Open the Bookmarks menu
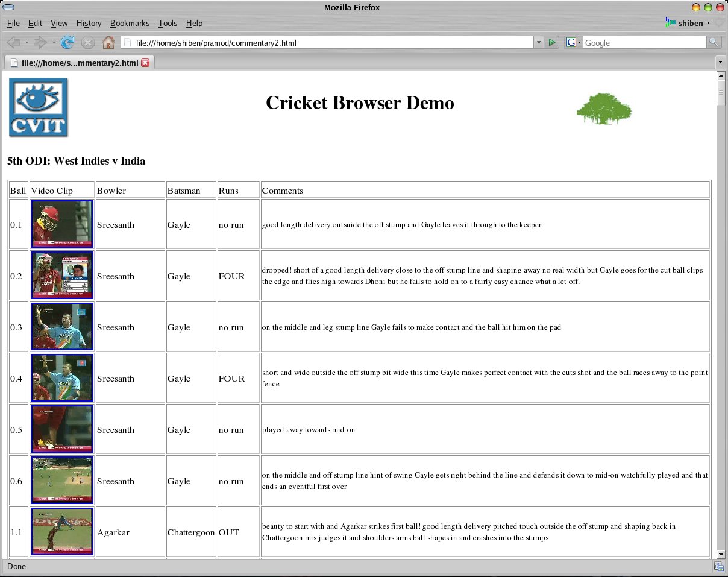 130,23
